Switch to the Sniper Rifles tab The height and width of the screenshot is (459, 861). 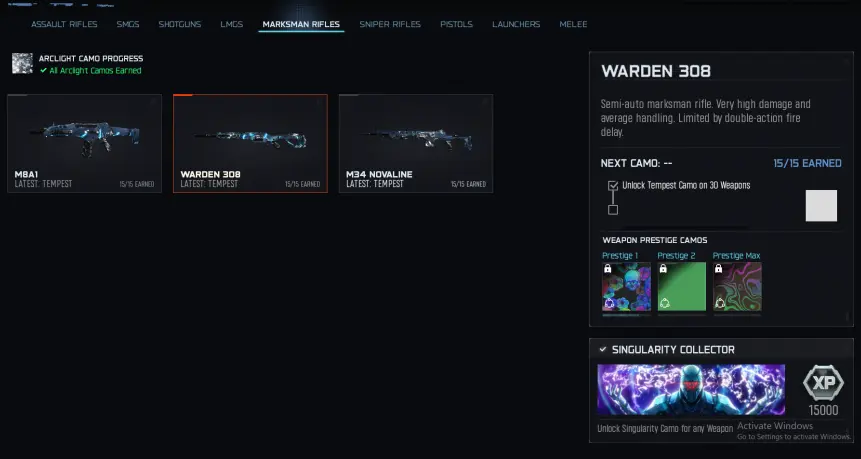(390, 24)
